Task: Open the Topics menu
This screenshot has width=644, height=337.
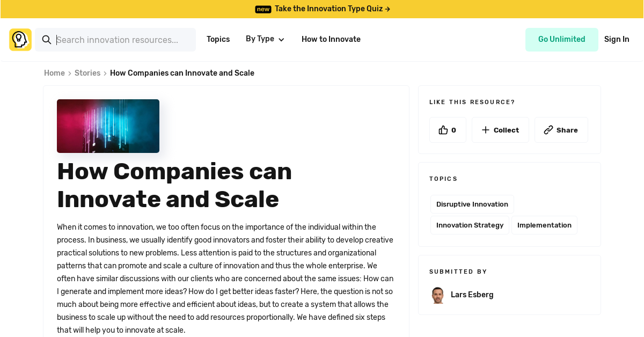Action: (218, 39)
